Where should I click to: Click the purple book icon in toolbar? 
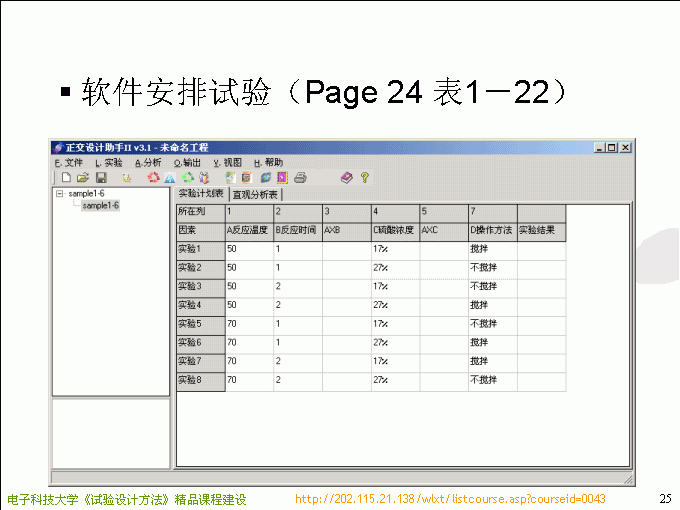click(346, 178)
